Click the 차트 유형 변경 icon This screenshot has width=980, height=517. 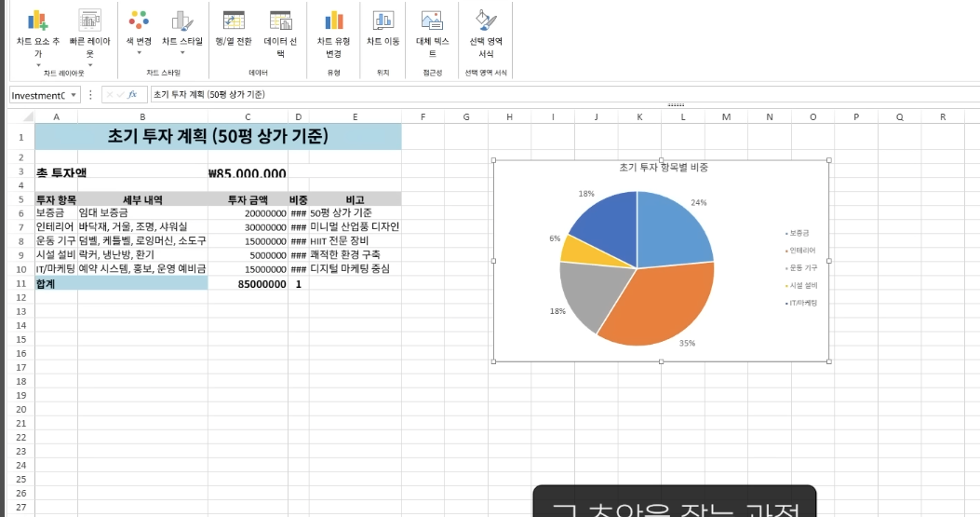[334, 20]
